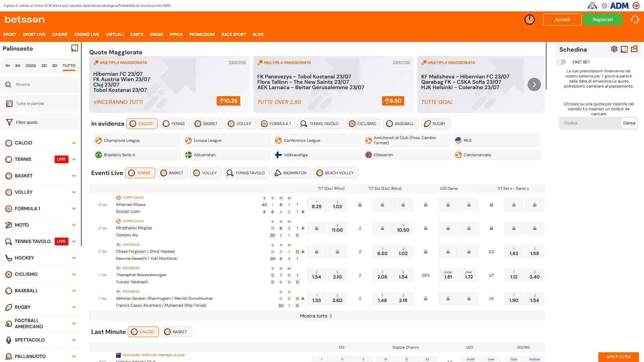Select the Beach Volley chip in Eventi Live

tap(336, 173)
